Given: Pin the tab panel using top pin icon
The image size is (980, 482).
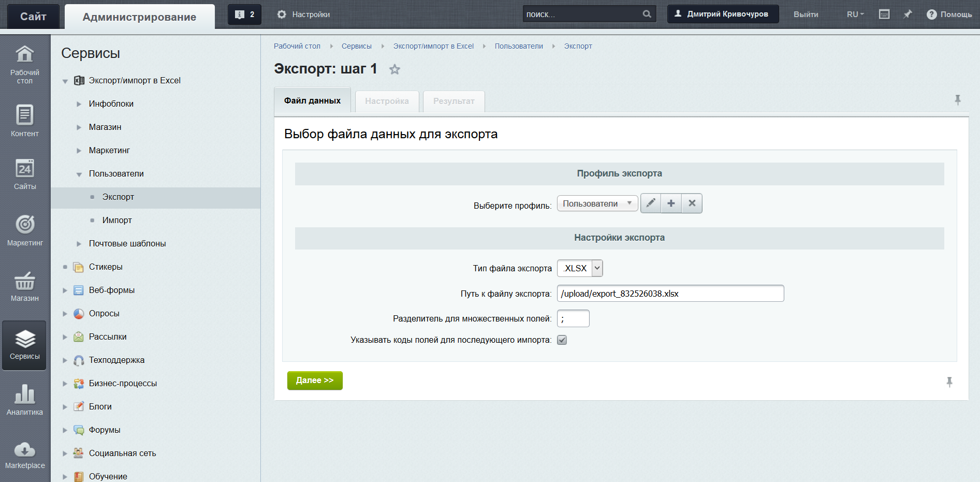Looking at the screenshot, I should point(957,100).
